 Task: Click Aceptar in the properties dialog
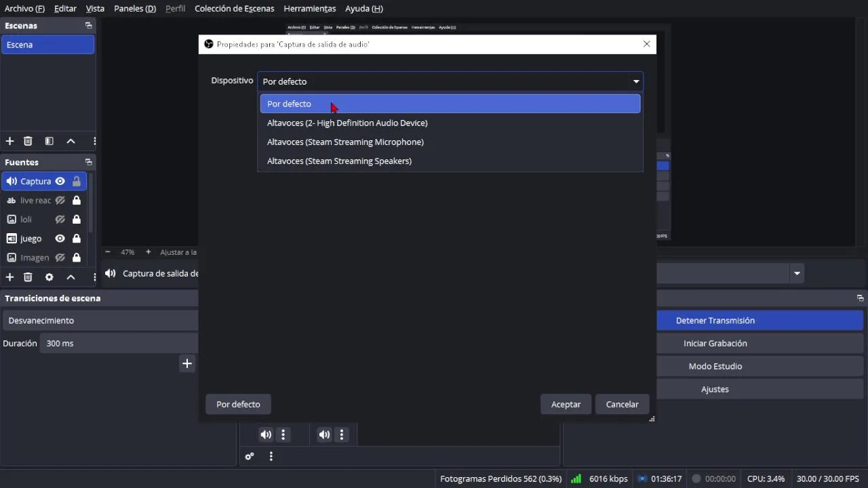point(566,404)
